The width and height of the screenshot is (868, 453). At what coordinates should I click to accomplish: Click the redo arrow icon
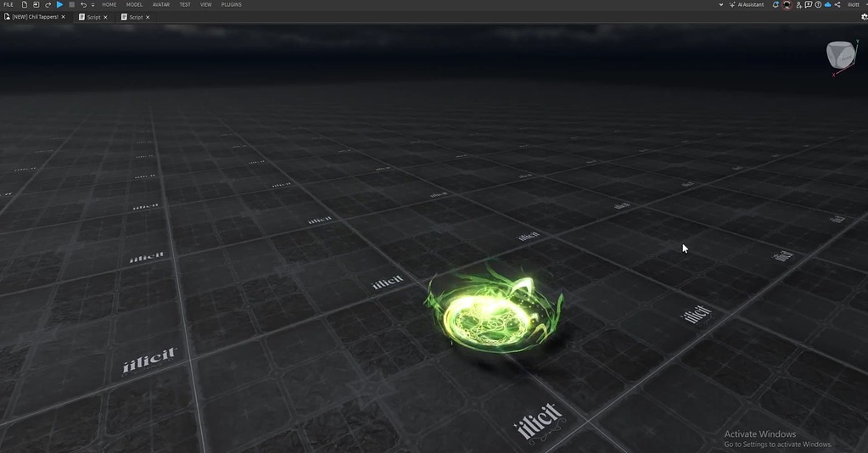[x=48, y=4]
